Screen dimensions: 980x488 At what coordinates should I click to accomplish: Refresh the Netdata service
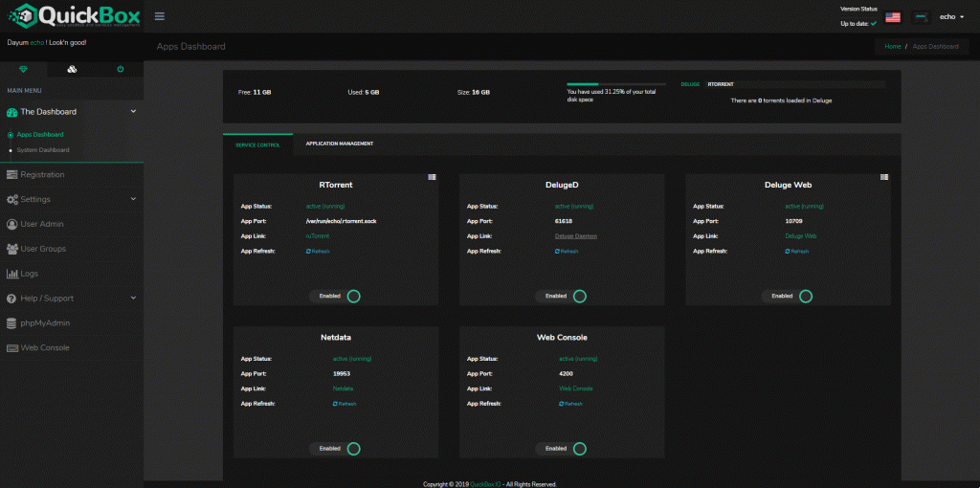tap(345, 404)
